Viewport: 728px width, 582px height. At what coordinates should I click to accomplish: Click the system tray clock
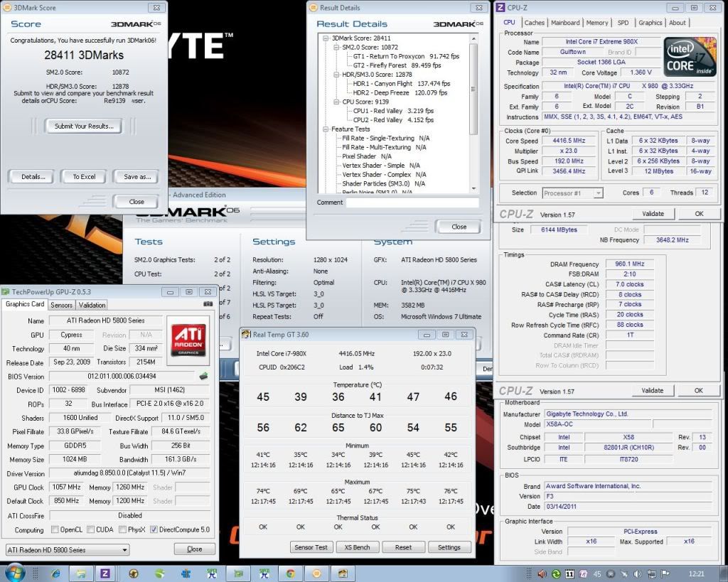697,574
